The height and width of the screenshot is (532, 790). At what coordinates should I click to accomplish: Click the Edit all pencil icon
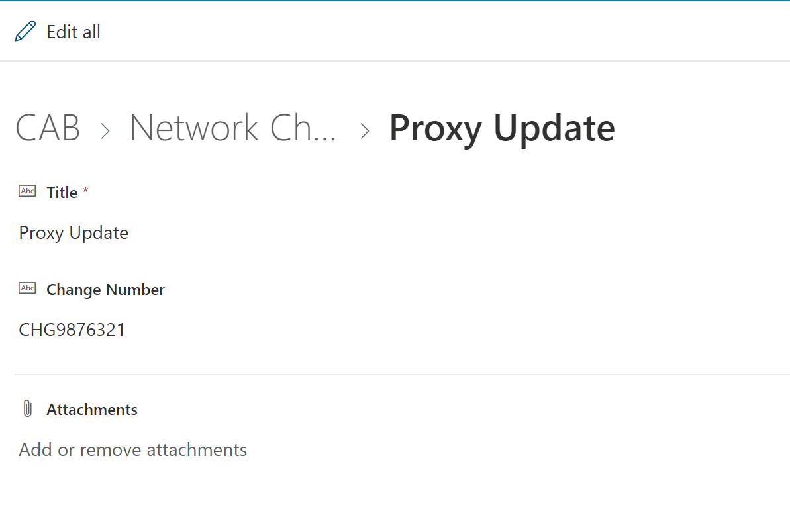pos(25,32)
